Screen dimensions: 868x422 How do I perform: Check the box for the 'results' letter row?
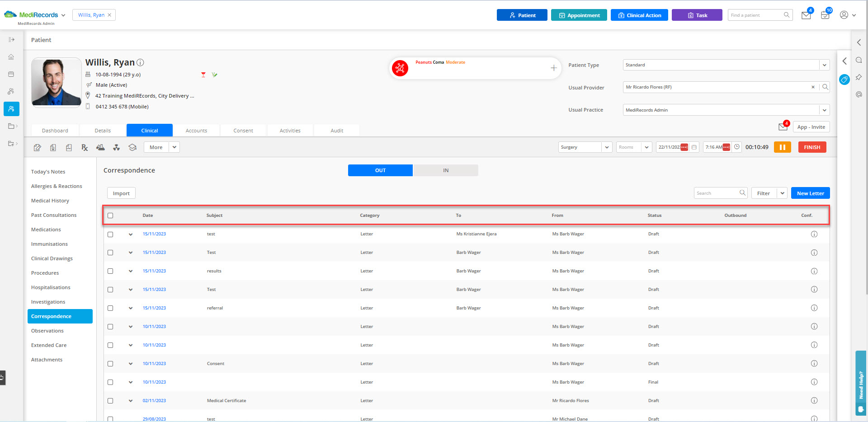click(x=110, y=271)
